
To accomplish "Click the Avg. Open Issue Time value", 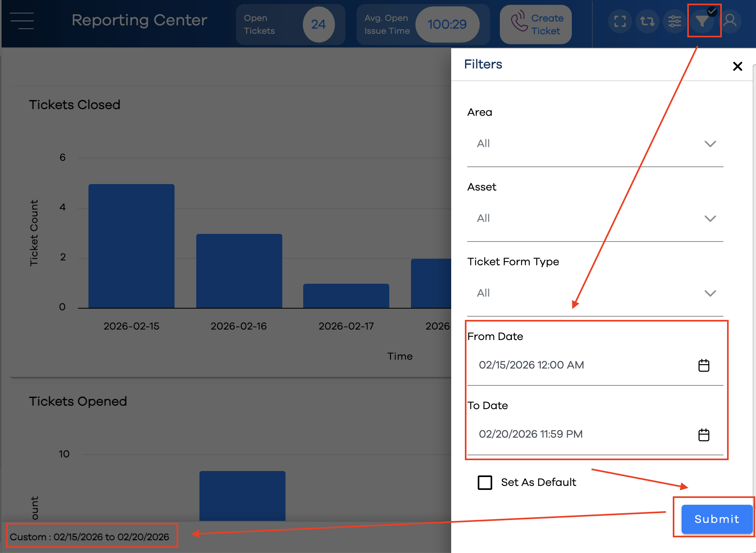I will point(447,25).
